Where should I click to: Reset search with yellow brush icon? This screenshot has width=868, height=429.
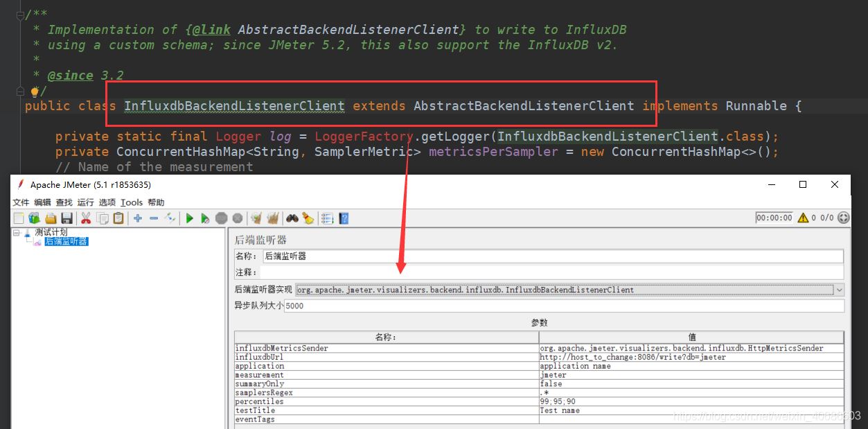click(x=308, y=218)
